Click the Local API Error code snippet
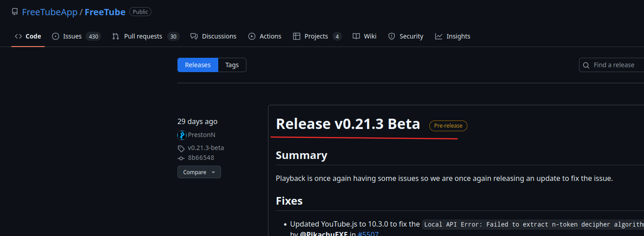Image resolution: width=644 pixels, height=236 pixels. tap(532, 224)
